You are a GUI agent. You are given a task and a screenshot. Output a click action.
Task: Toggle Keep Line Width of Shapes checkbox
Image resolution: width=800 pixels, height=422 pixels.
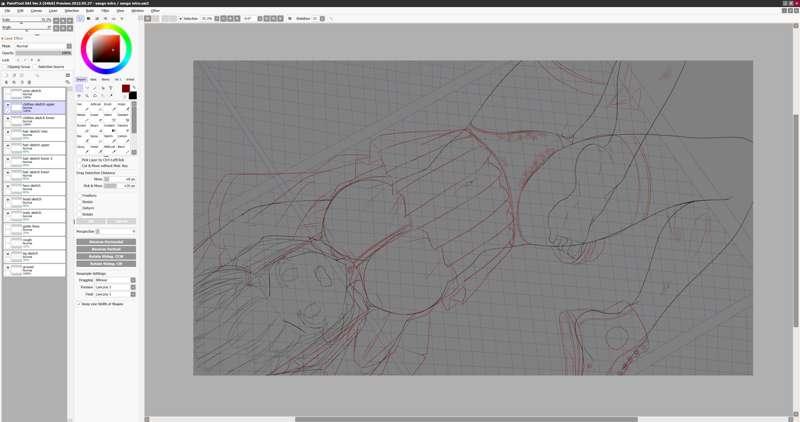point(79,304)
